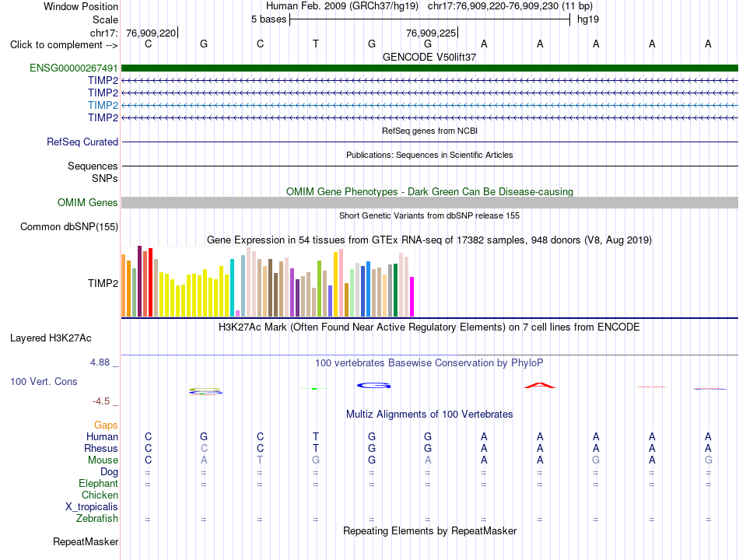Image resolution: width=739 pixels, height=560 pixels.
Task: Click the red A conservation logo
Action: click(x=540, y=386)
